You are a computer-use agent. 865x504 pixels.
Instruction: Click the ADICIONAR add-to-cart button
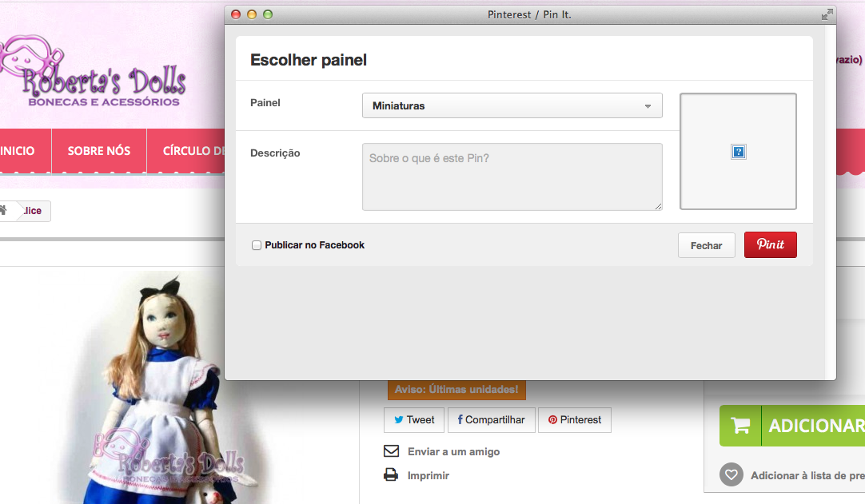[x=792, y=426]
